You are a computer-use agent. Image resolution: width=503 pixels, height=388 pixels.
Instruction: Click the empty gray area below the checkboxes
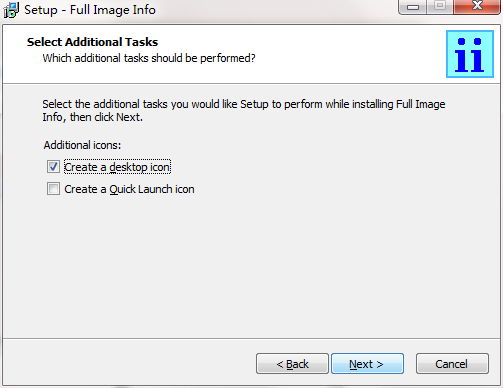click(250, 267)
